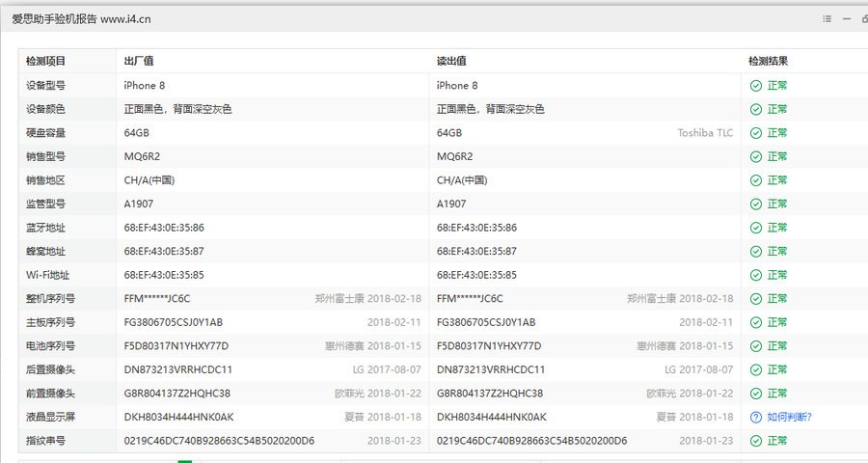Click read value 正面黑色，背面深空灰色
Image resolution: width=868 pixels, height=463 pixels.
click(491, 109)
